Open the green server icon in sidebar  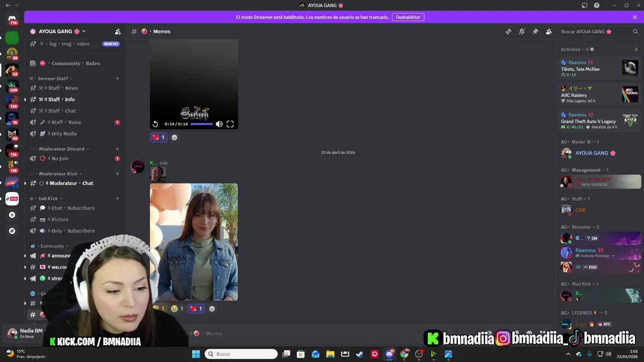click(12, 37)
